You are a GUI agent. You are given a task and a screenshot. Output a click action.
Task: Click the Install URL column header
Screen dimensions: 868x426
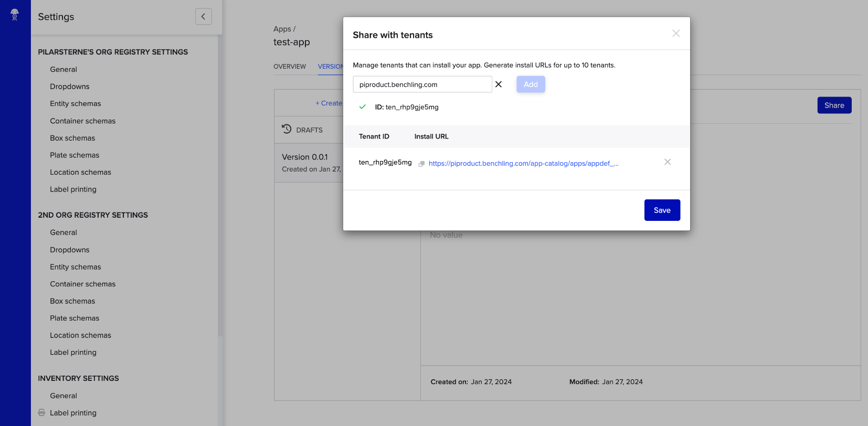431,136
